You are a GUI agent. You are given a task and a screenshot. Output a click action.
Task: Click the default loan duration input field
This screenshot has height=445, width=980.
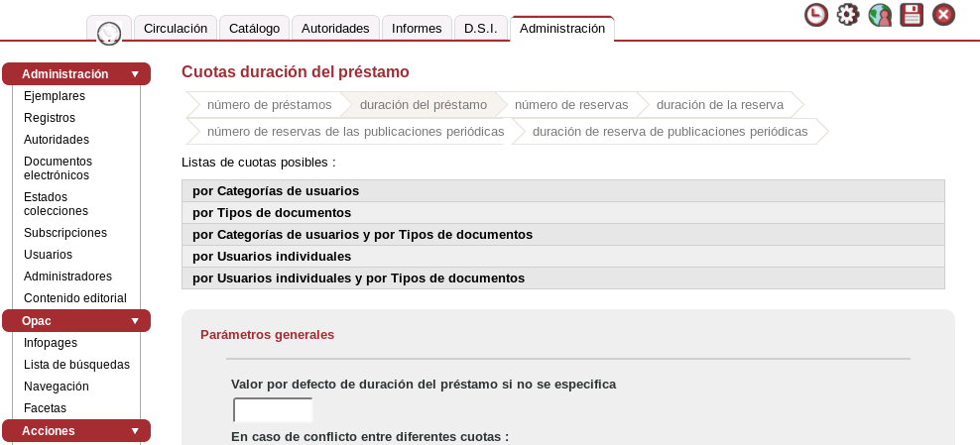(273, 410)
